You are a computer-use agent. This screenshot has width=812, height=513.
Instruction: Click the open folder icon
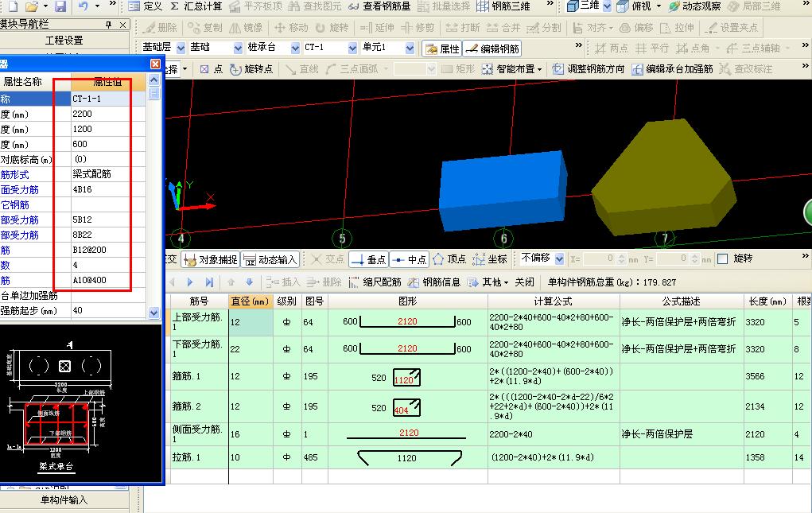[32, 6]
